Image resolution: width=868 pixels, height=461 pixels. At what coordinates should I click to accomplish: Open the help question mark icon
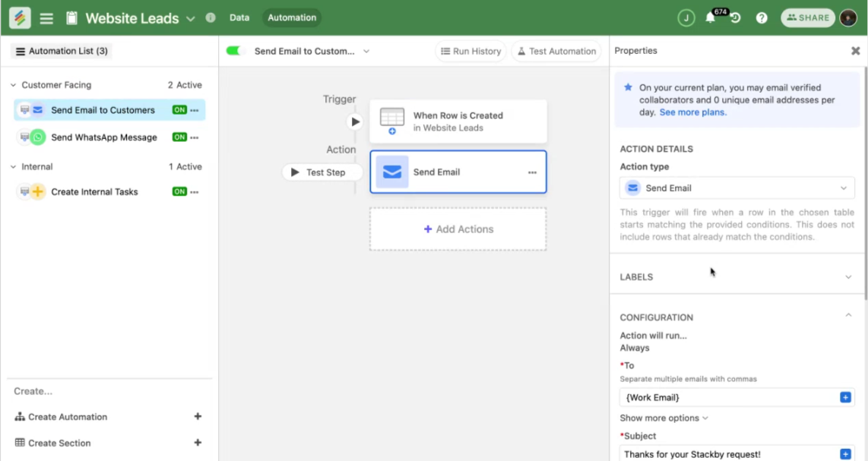[762, 17]
